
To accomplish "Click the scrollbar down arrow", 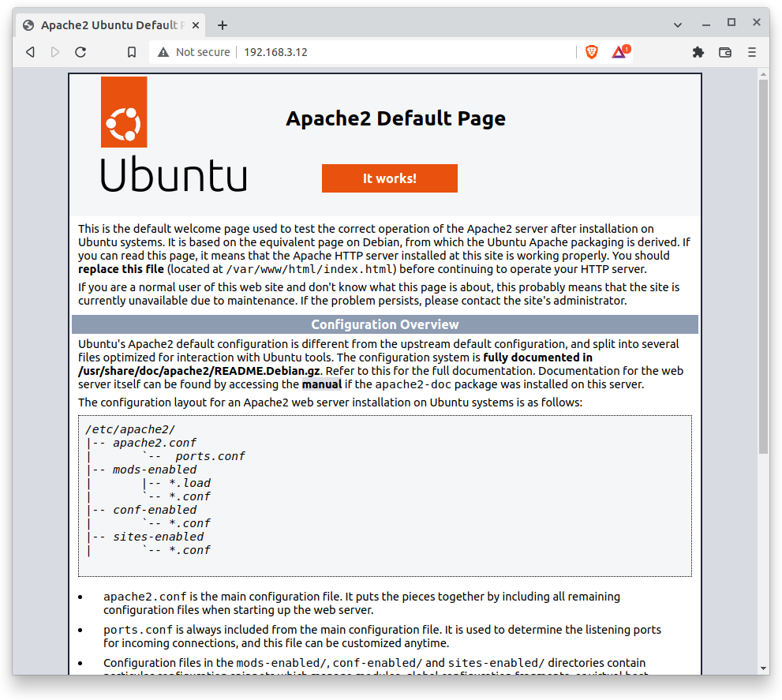I will (x=763, y=668).
